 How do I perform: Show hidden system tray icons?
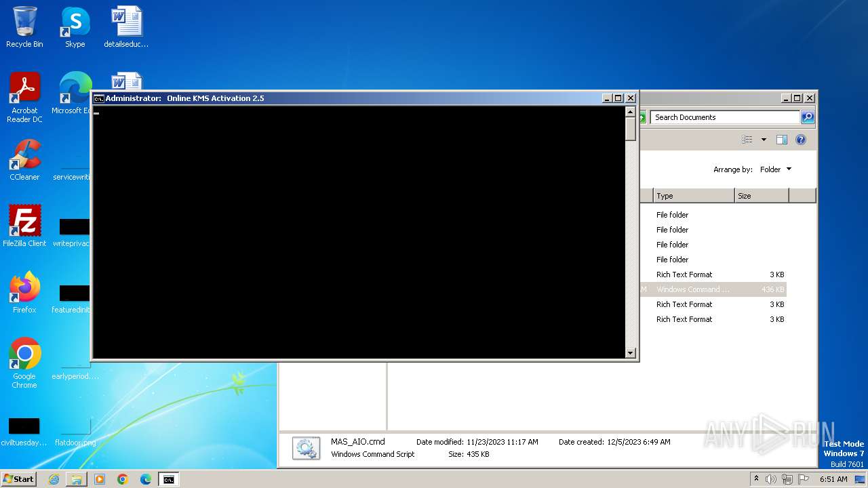coord(756,479)
